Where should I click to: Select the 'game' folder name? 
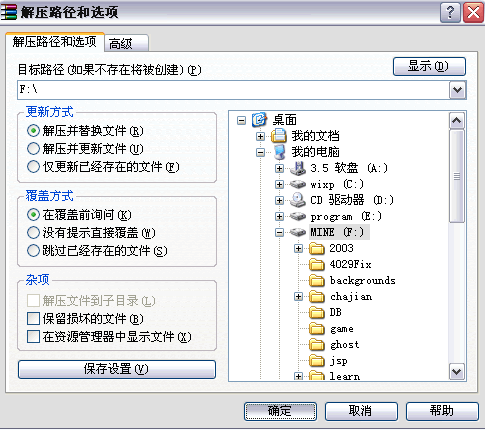pos(342,328)
